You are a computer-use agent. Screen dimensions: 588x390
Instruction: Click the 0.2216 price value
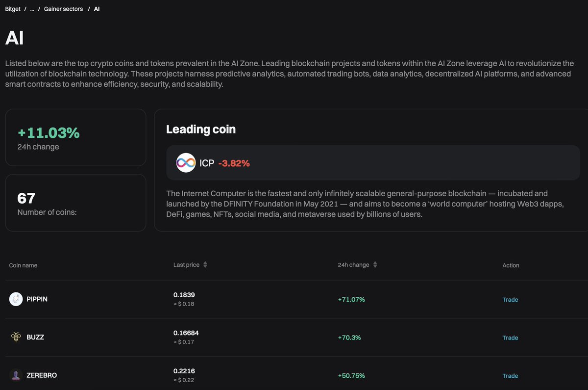click(184, 371)
